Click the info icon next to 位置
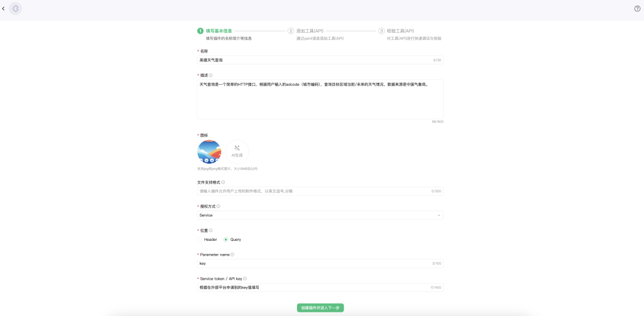 pos(210,230)
